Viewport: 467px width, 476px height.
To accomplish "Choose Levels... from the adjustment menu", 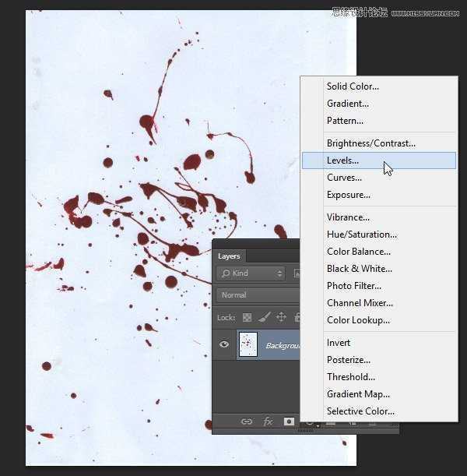I will pos(342,160).
